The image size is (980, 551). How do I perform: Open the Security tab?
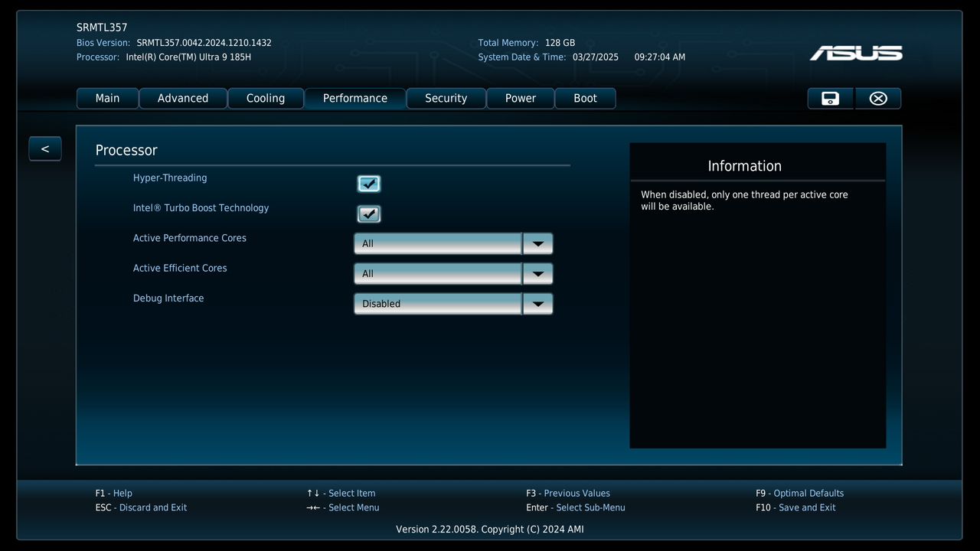tap(446, 99)
